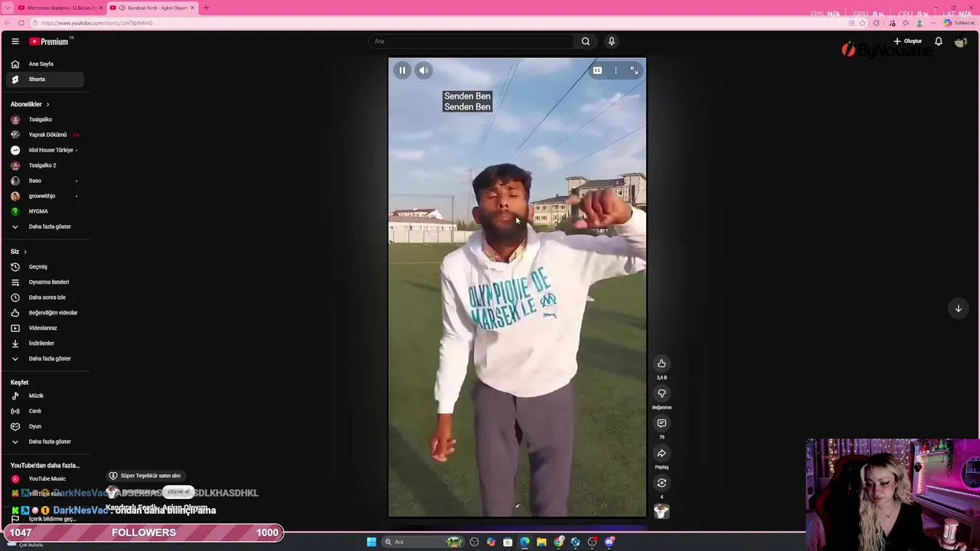
Task: Open the YouTube account avatar menu
Action: (x=960, y=42)
